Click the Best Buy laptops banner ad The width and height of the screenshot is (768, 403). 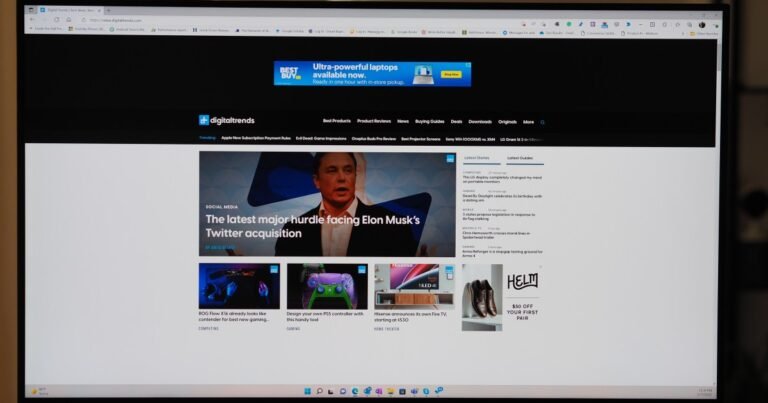[372, 73]
